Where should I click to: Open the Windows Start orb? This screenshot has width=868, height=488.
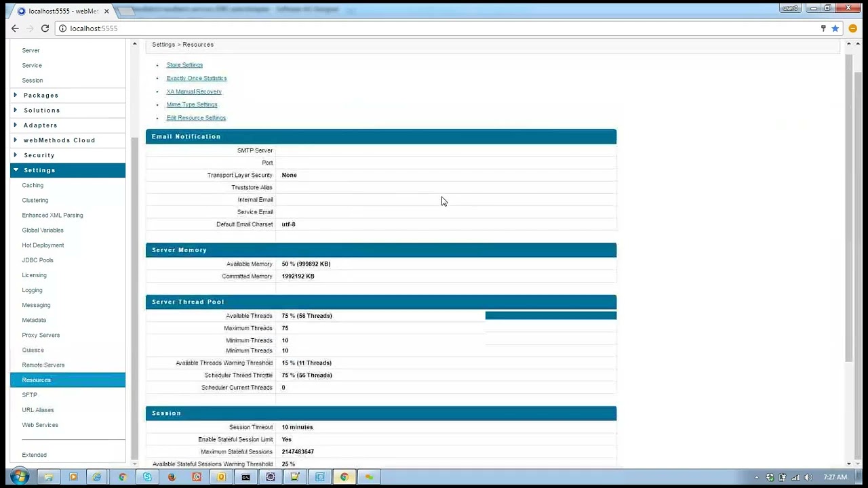tap(20, 477)
